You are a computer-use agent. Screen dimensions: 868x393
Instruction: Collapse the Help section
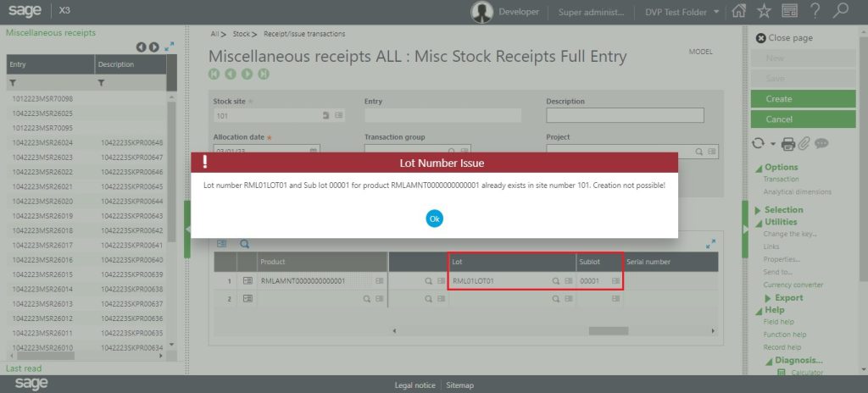tap(759, 311)
